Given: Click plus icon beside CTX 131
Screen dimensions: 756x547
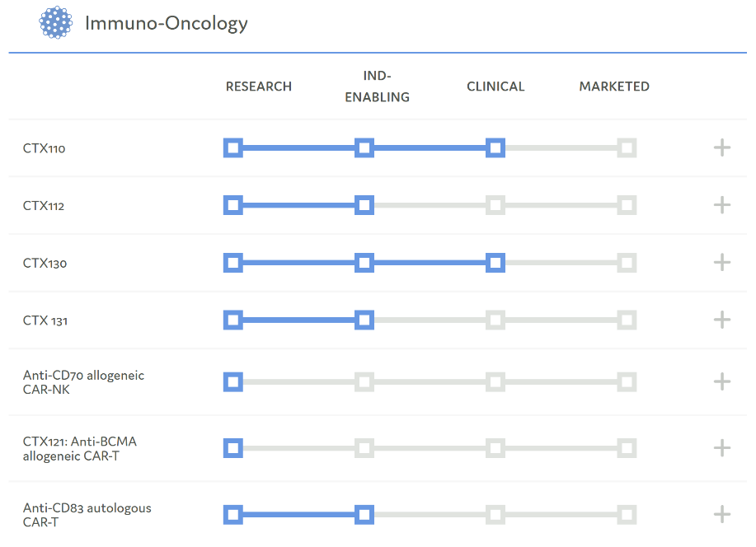Looking at the screenshot, I should click(x=722, y=320).
